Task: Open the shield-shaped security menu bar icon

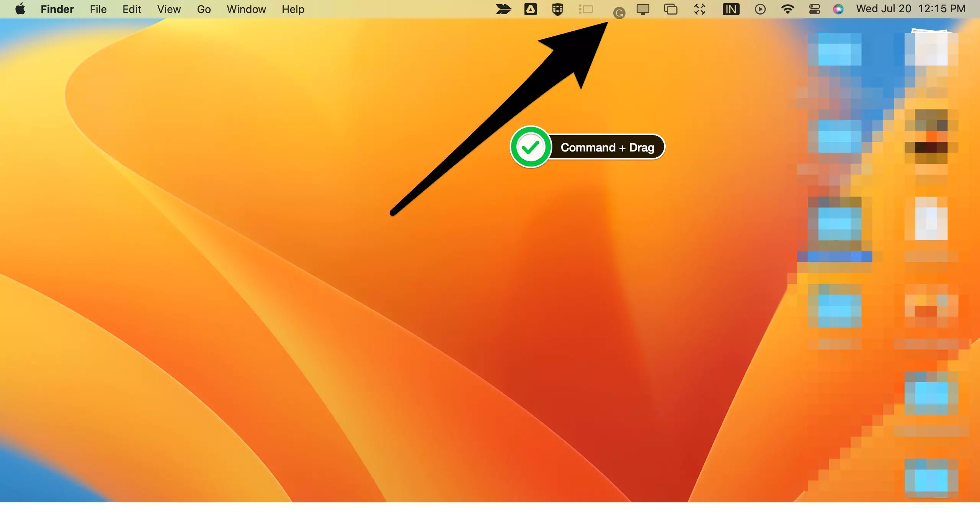Action: pos(557,9)
